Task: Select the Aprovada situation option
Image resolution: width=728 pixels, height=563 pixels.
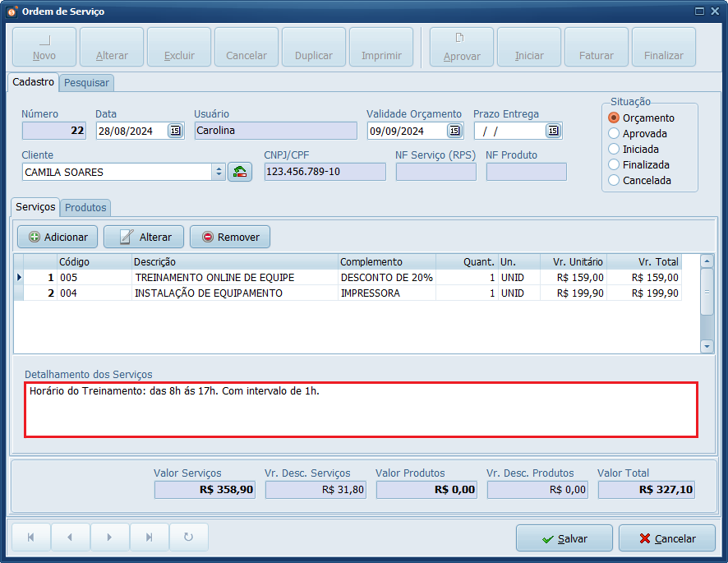Action: coord(613,133)
